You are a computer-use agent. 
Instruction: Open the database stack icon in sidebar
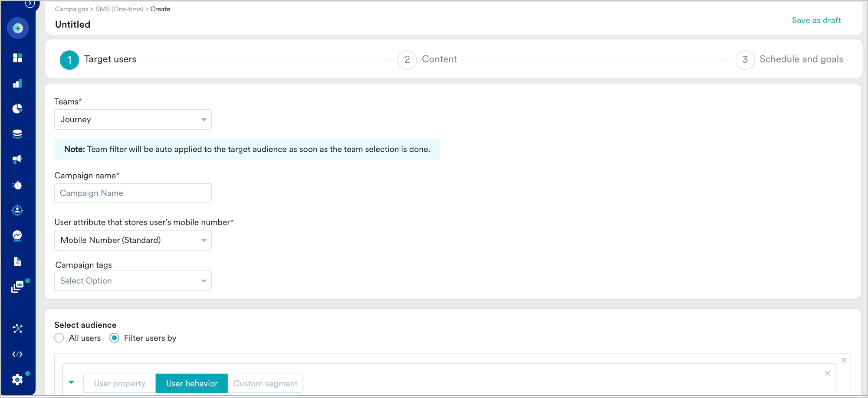tap(17, 134)
